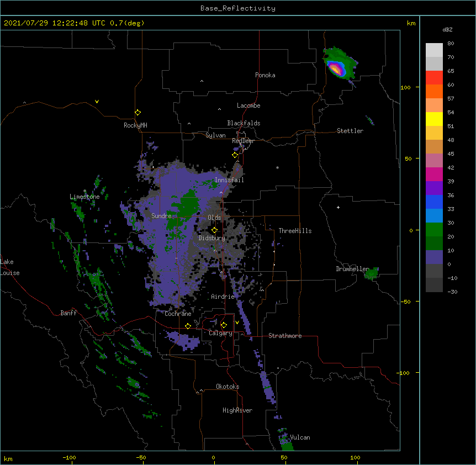Click the white plus marker north of Drumheller

[x=338, y=207]
